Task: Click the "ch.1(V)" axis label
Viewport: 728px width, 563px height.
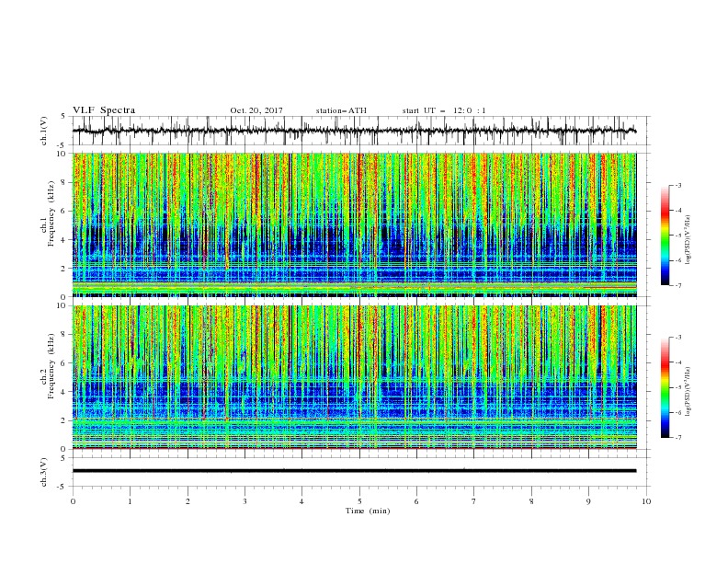Action: point(44,131)
